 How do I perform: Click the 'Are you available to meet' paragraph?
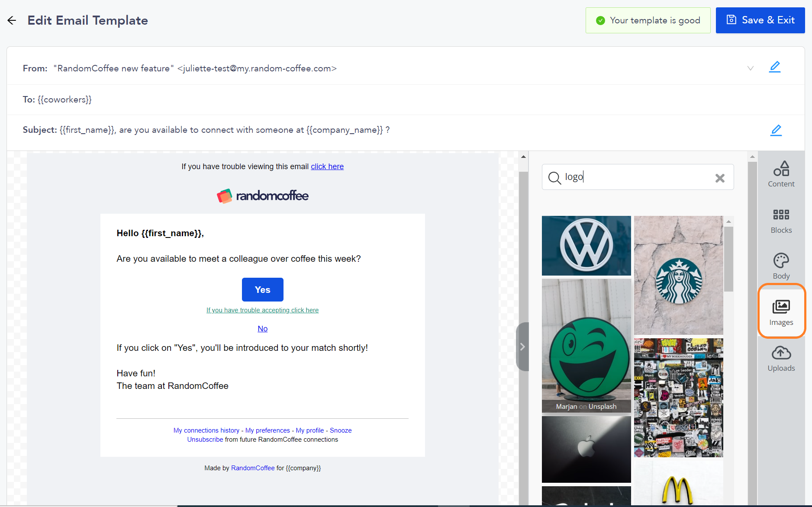point(238,259)
